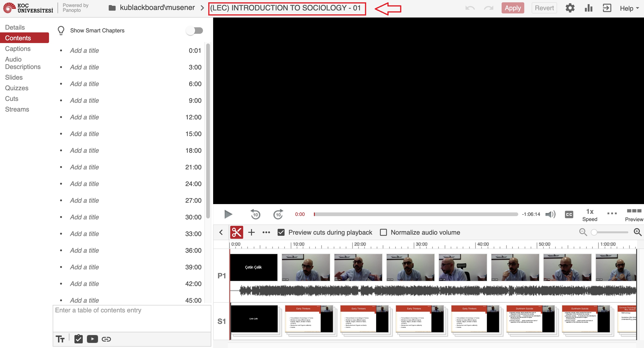The width and height of the screenshot is (644, 348).
Task: Uncheck Preview cuts during playback
Action: 281,232
